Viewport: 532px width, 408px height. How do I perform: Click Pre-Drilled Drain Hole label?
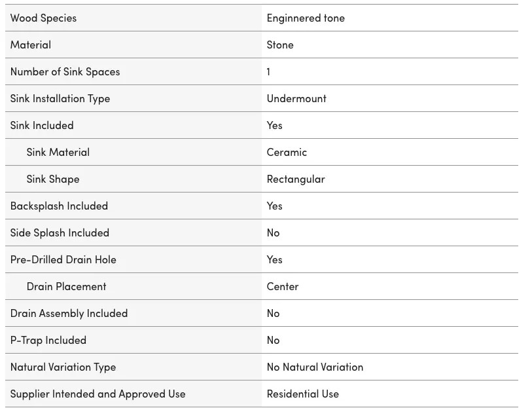pos(63,259)
